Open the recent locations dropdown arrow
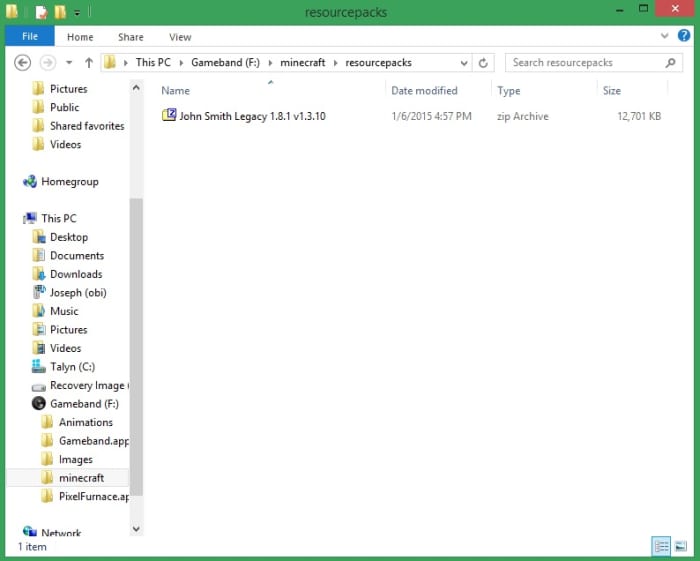This screenshot has height=561, width=700. [69, 62]
